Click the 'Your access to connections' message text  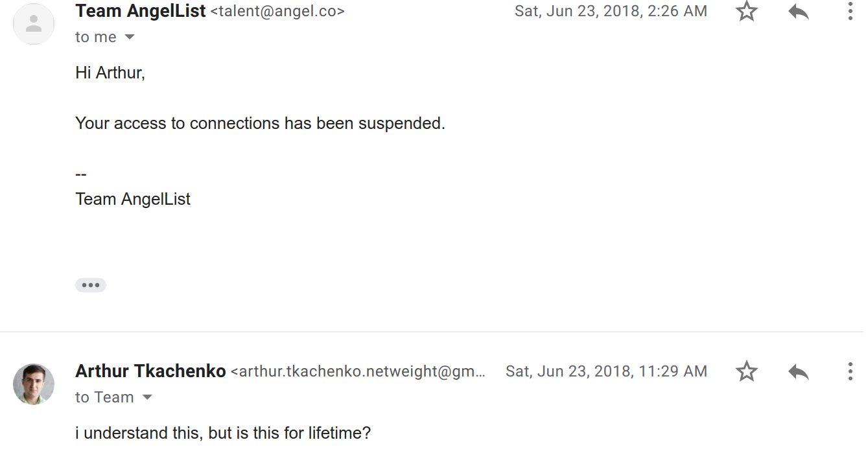pyautogui.click(x=260, y=123)
